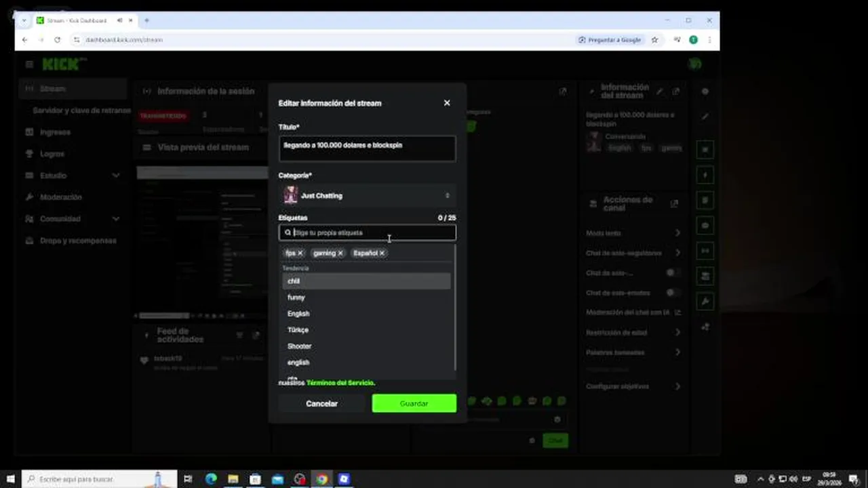Pop out the Feed de actividades panel
Viewport: 868px width, 488px height.
coord(256,335)
